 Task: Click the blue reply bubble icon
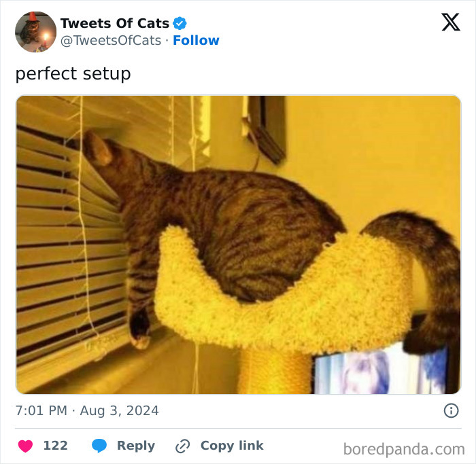pyautogui.click(x=100, y=446)
